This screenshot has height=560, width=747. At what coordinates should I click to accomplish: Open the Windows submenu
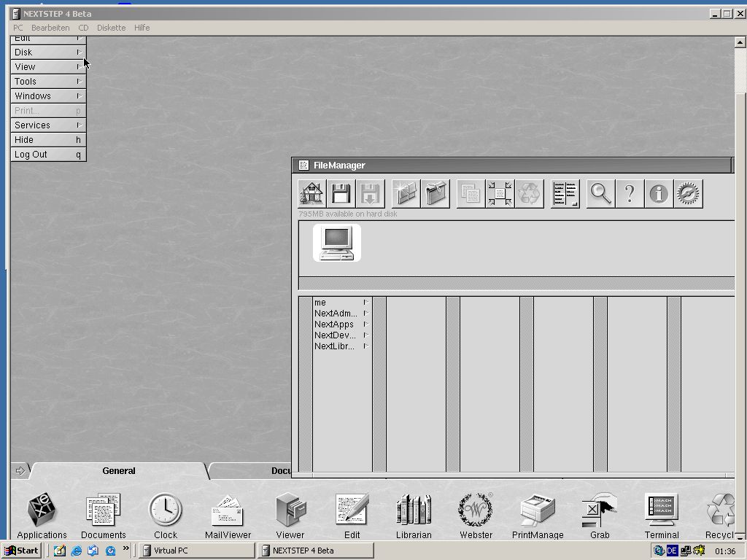[48, 96]
